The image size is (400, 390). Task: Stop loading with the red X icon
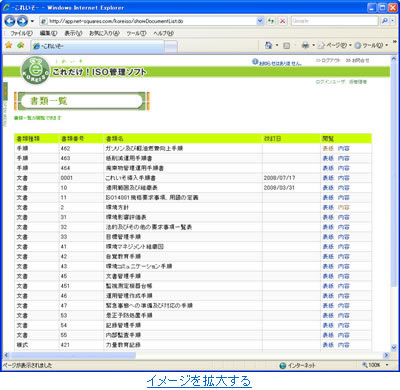tap(283, 21)
